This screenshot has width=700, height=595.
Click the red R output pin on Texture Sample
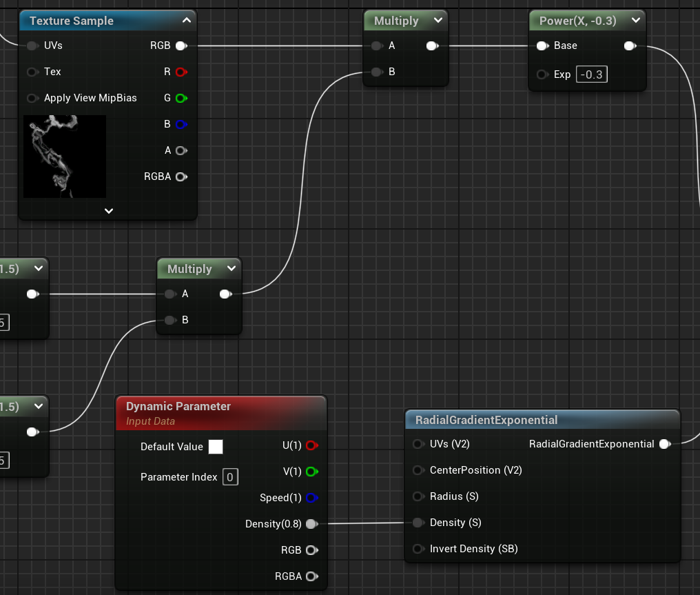click(x=181, y=72)
